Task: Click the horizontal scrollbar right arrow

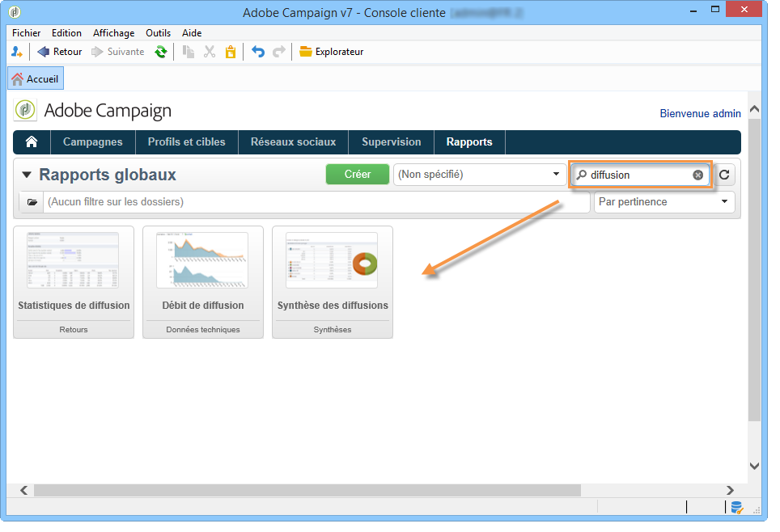Action: (730, 491)
